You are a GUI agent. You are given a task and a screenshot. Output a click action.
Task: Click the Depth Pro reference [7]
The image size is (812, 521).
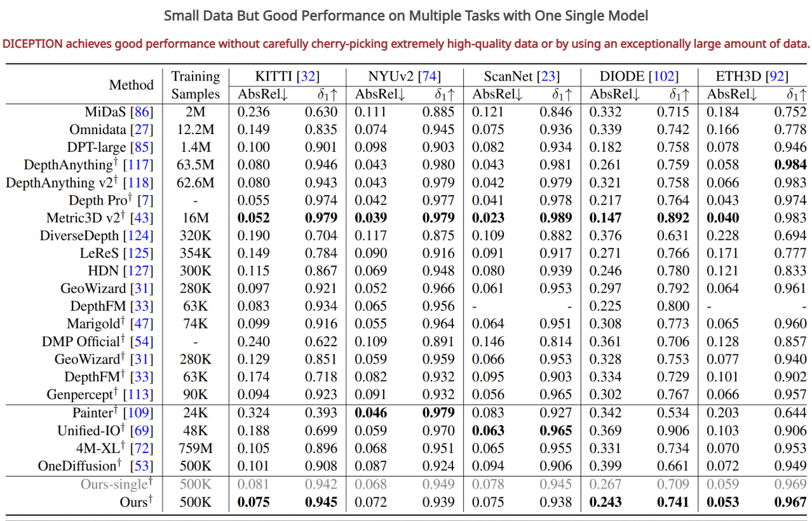pos(145,201)
